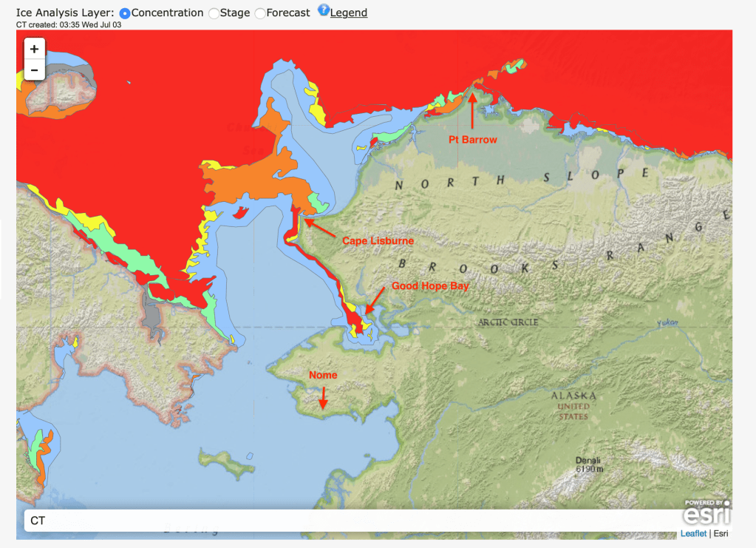756x548 pixels.
Task: Click the red arrow pointing to Nome
Action: 322,396
